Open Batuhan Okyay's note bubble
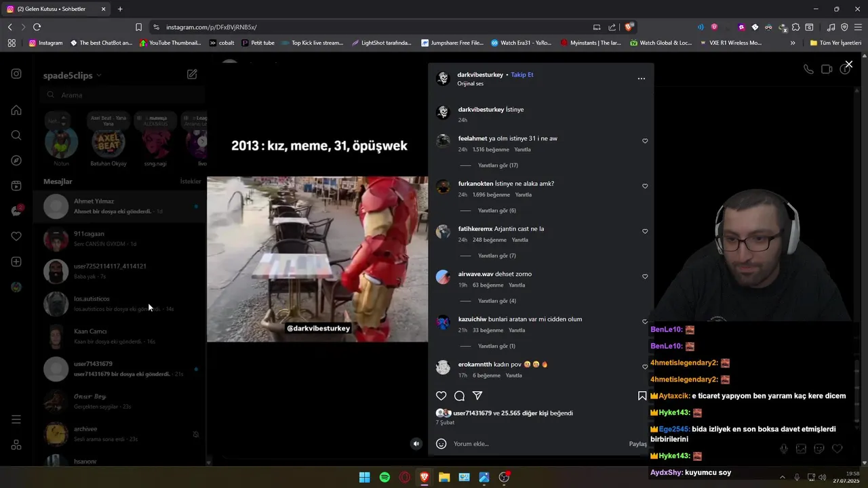 pyautogui.click(x=108, y=121)
